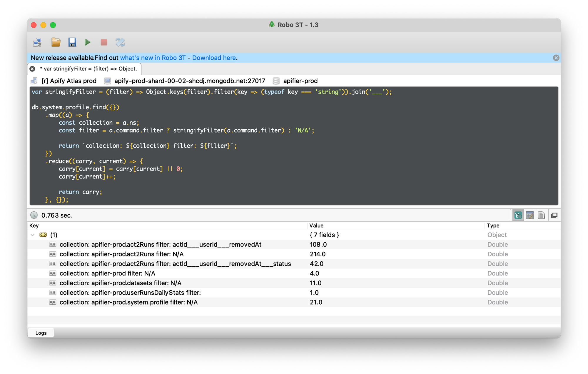Switch results to tree view mode

[518, 215]
